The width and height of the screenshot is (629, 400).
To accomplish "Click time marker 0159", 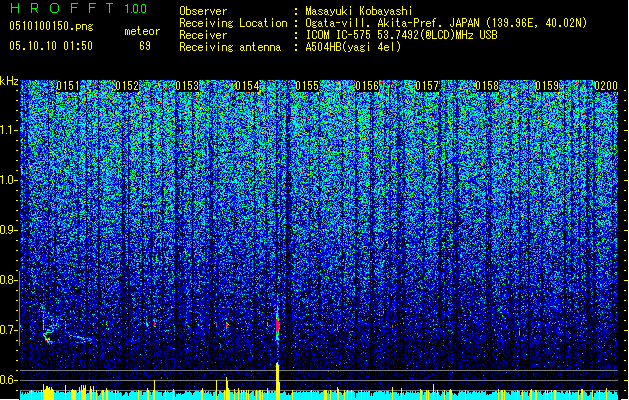I will point(547,86).
